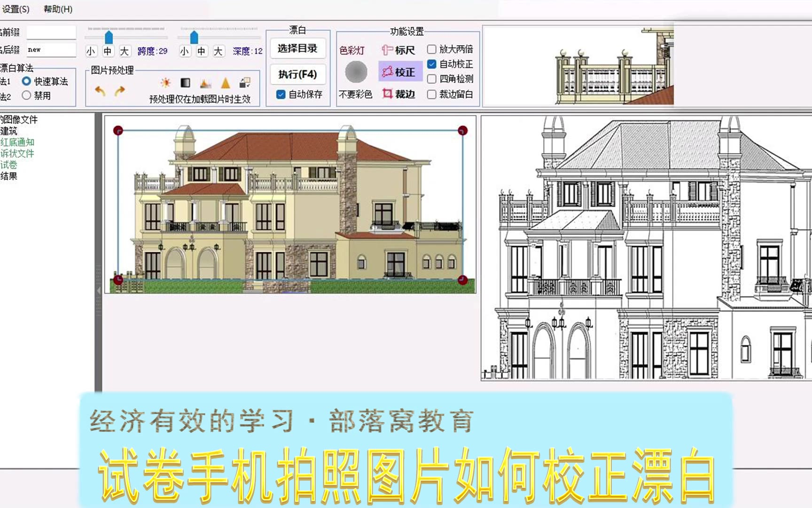The height and width of the screenshot is (508, 812).
Task: Click the color villa source image
Action: coord(290,205)
